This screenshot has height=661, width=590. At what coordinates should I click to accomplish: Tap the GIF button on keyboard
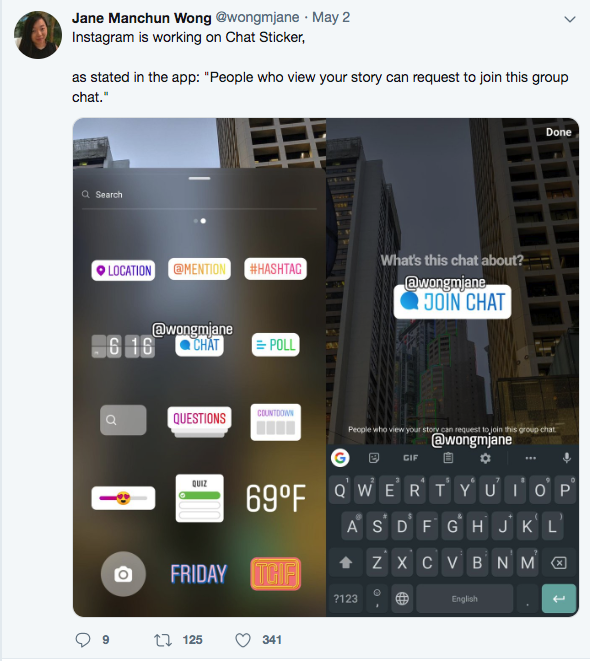pos(410,458)
